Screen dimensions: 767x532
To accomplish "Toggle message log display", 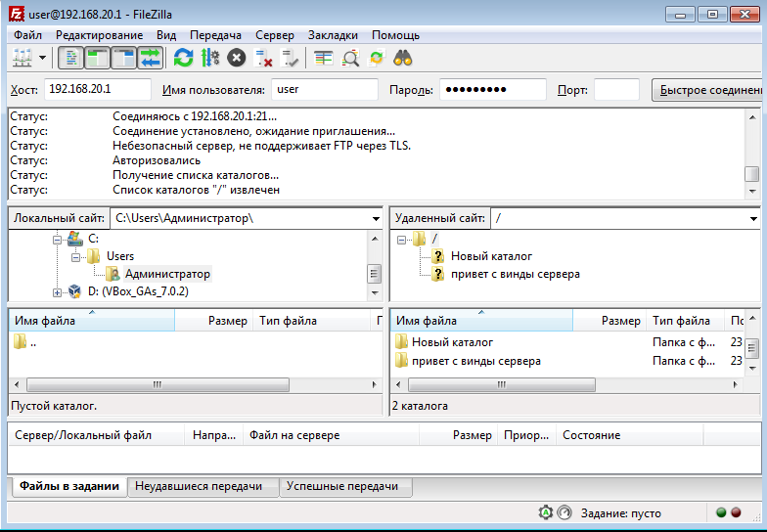I will point(70,59).
